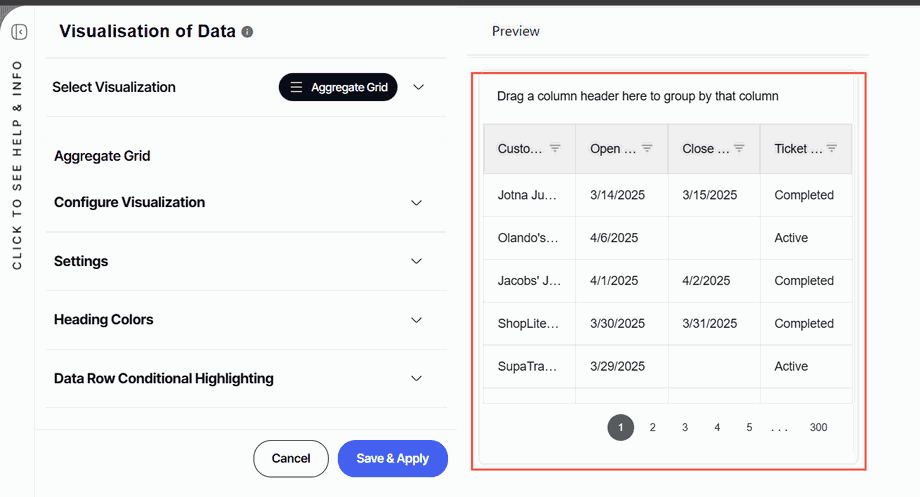920x497 pixels.
Task: Click the Aggregate Grid visualization pill
Action: coord(338,87)
